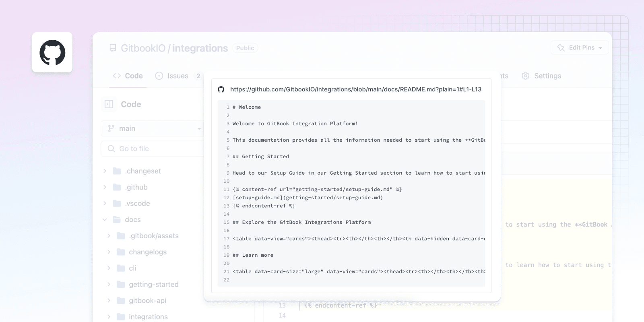644x322 pixels.
Task: Click the Code tab angle-brackets icon
Action: 117,76
